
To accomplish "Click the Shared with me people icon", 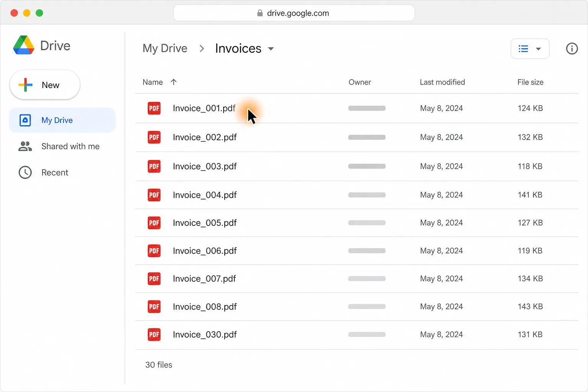I will coord(25,146).
